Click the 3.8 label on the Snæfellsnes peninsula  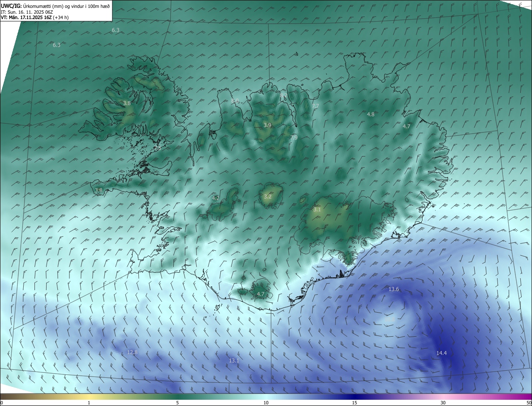pyautogui.click(x=99, y=190)
